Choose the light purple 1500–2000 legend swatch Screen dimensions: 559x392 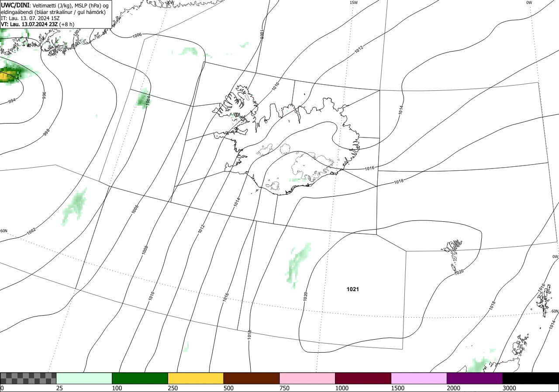click(x=419, y=378)
